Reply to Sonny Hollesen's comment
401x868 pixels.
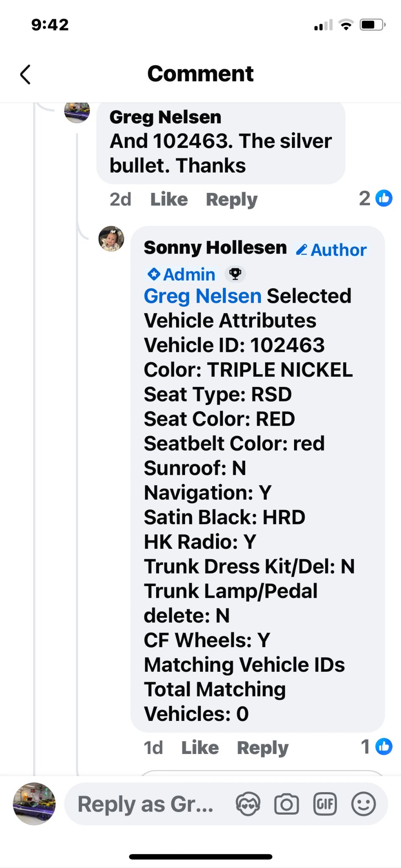pos(263,748)
